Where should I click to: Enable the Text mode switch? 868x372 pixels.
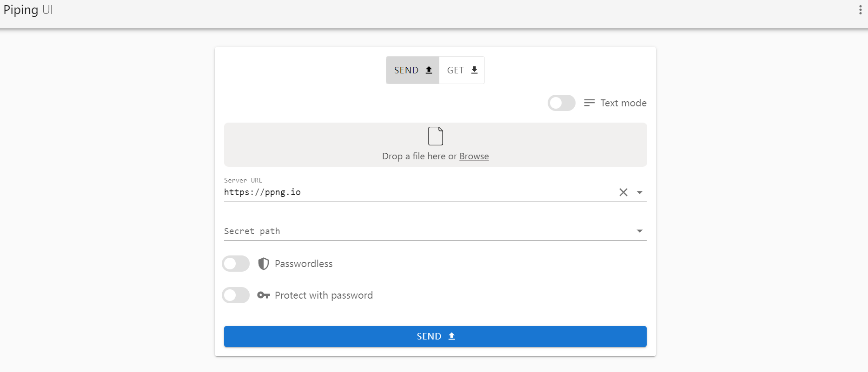pyautogui.click(x=561, y=103)
